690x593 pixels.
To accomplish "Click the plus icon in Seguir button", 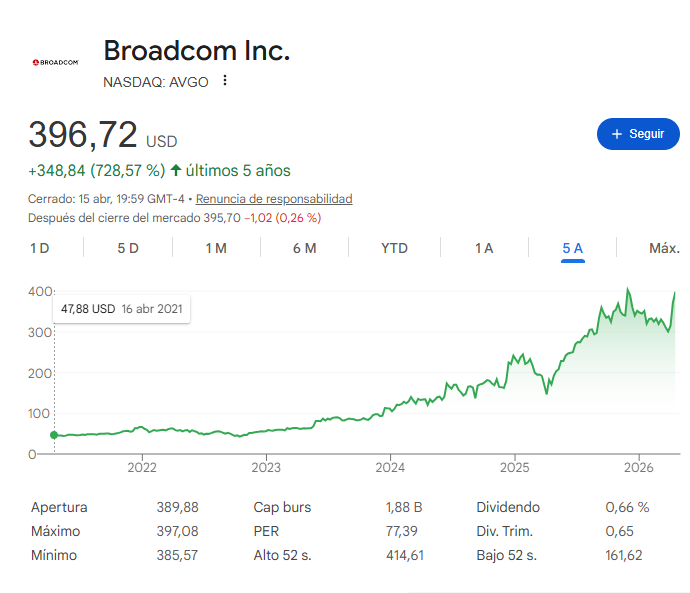I will point(617,134).
